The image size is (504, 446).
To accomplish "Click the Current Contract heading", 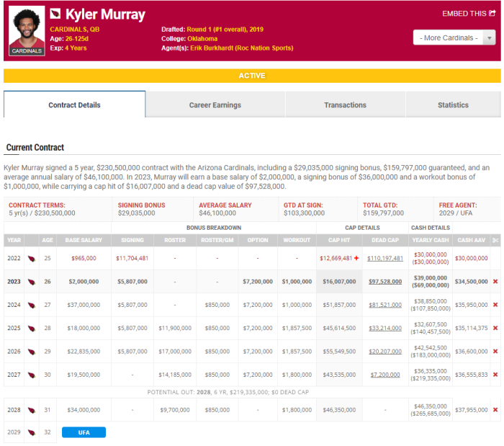I will coord(35,147).
